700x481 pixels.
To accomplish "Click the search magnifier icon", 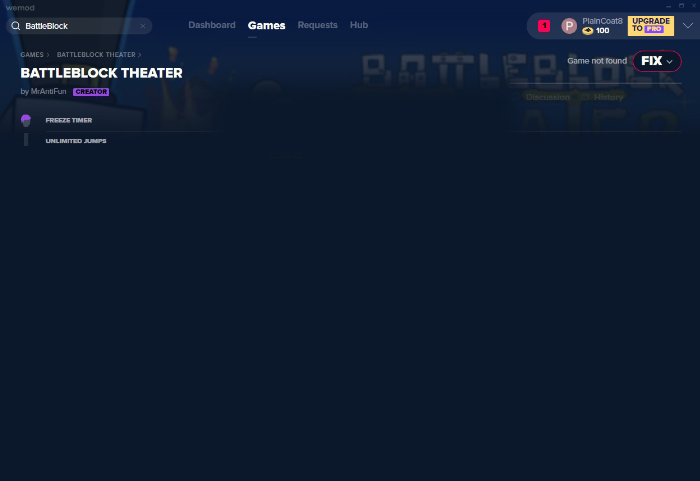I will tap(16, 26).
